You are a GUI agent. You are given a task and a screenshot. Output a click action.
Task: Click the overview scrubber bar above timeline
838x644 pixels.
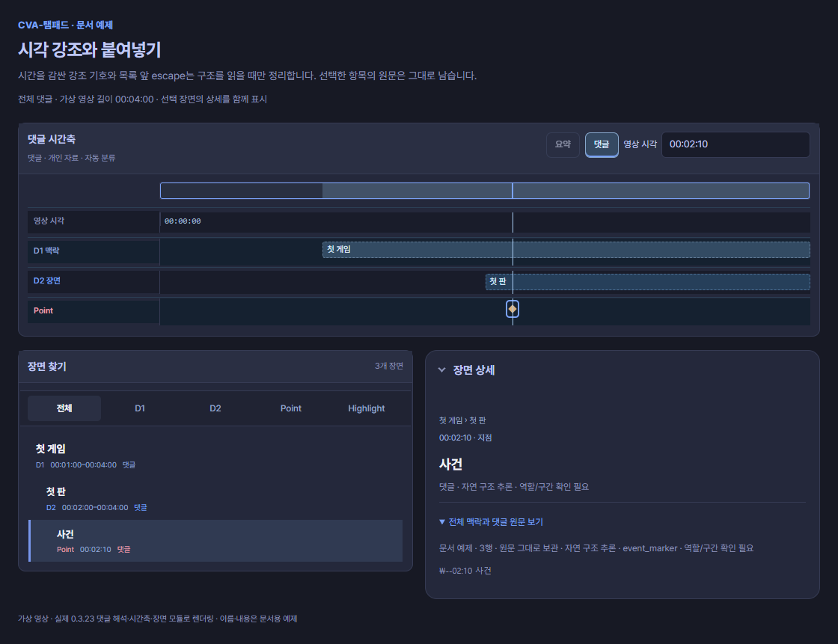tap(485, 191)
